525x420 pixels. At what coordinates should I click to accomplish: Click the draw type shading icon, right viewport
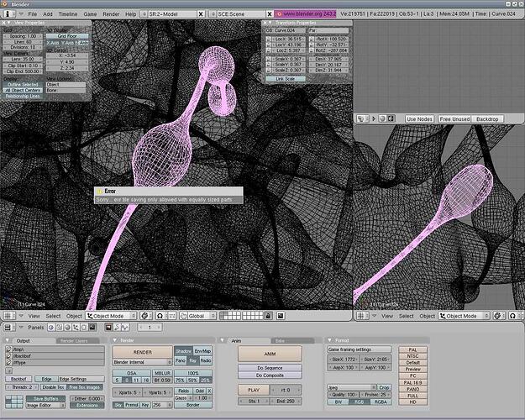click(498, 316)
